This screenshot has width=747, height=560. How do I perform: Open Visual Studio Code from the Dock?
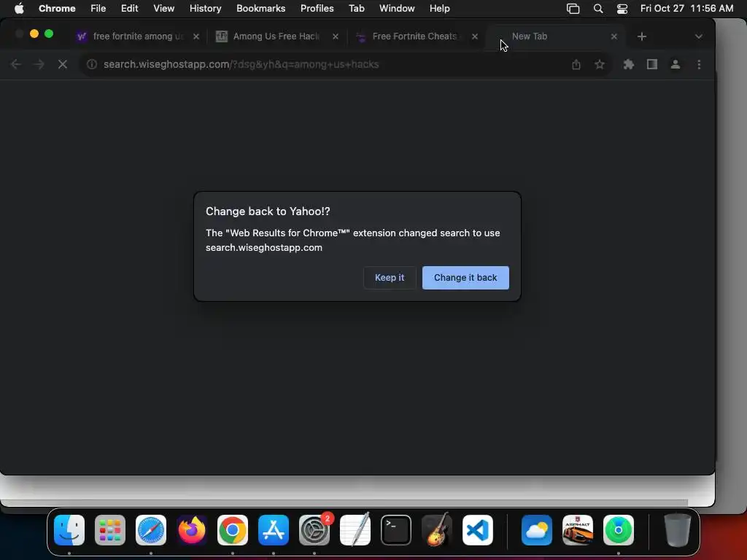tap(477, 530)
